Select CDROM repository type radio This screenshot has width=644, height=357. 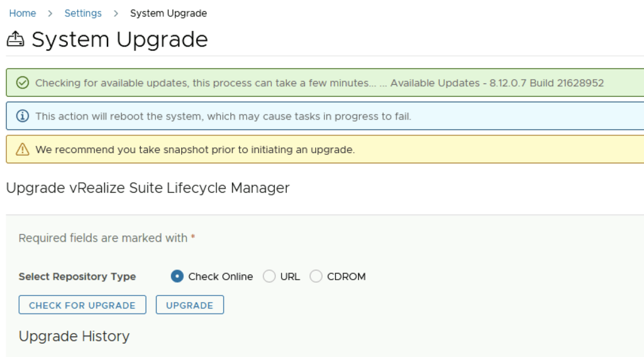(x=316, y=276)
